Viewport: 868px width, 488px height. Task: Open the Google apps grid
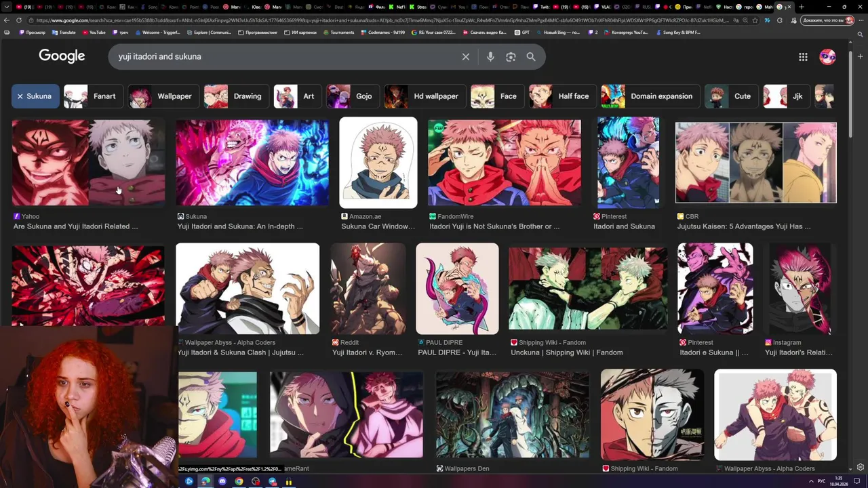pyautogui.click(x=803, y=57)
